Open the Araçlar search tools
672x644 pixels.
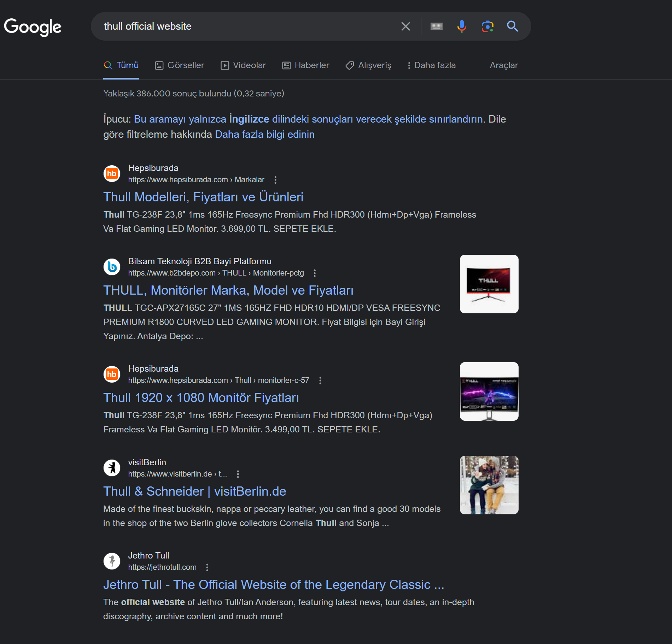click(x=504, y=65)
